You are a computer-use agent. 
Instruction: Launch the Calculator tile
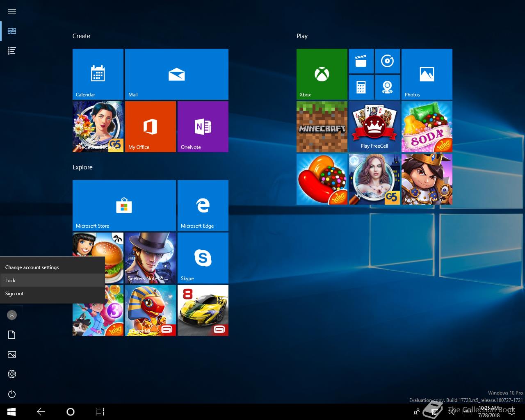tap(361, 87)
